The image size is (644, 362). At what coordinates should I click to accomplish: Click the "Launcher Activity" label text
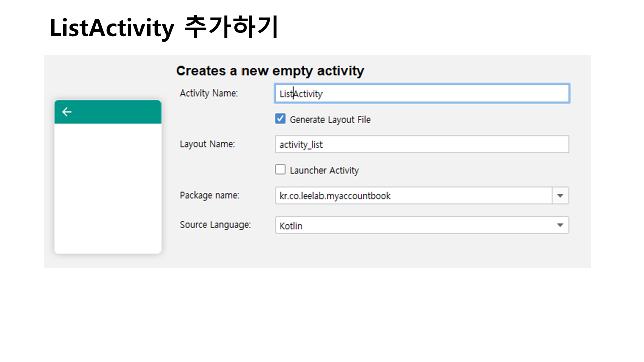[324, 170]
